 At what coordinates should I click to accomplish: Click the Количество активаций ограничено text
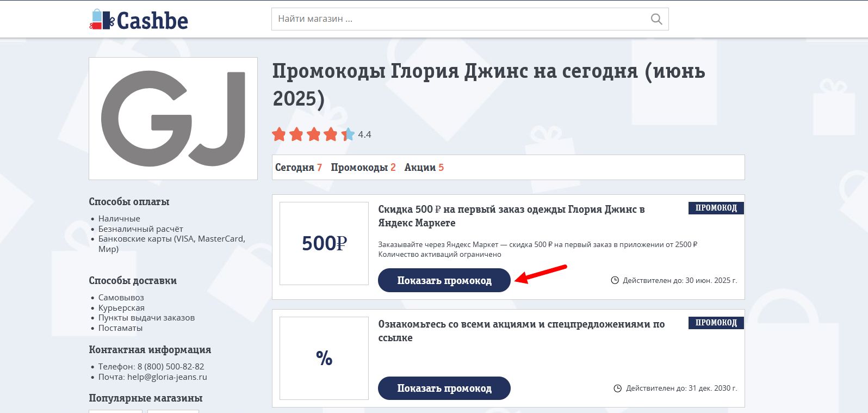coord(439,255)
